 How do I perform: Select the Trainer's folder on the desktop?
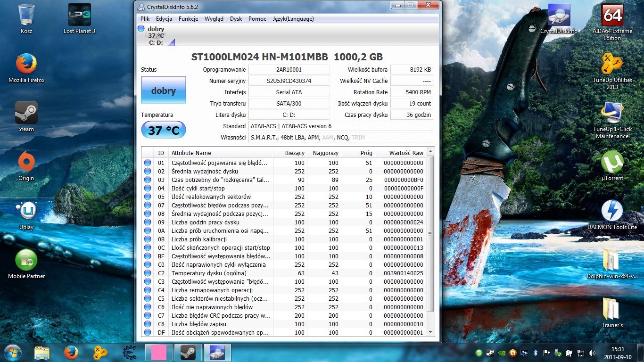pos(612,313)
